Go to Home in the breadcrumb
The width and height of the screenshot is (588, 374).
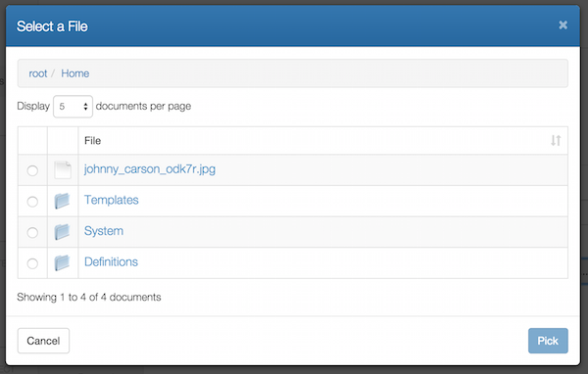coord(75,73)
